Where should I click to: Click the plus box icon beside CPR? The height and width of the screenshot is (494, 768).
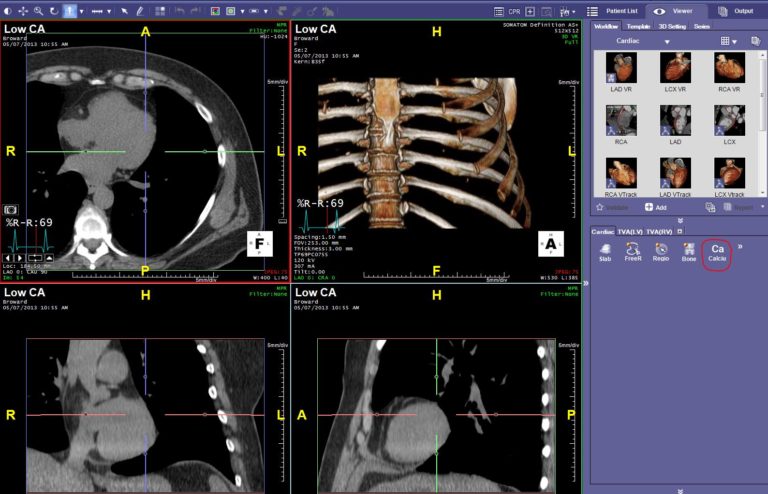tap(530, 11)
